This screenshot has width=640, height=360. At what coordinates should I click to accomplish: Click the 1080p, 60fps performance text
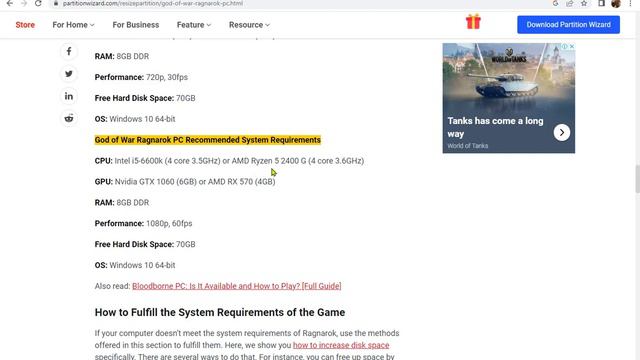point(169,224)
